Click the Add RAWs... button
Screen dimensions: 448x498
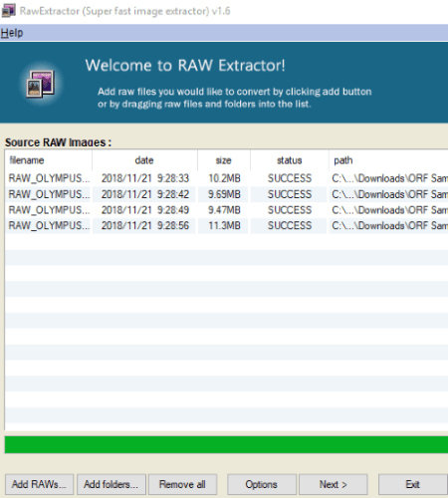pyautogui.click(x=39, y=484)
